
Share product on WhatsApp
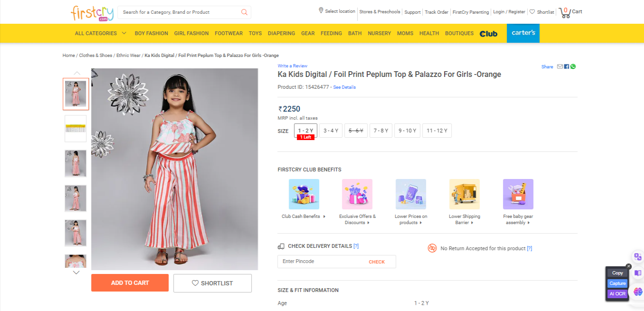pyautogui.click(x=573, y=66)
